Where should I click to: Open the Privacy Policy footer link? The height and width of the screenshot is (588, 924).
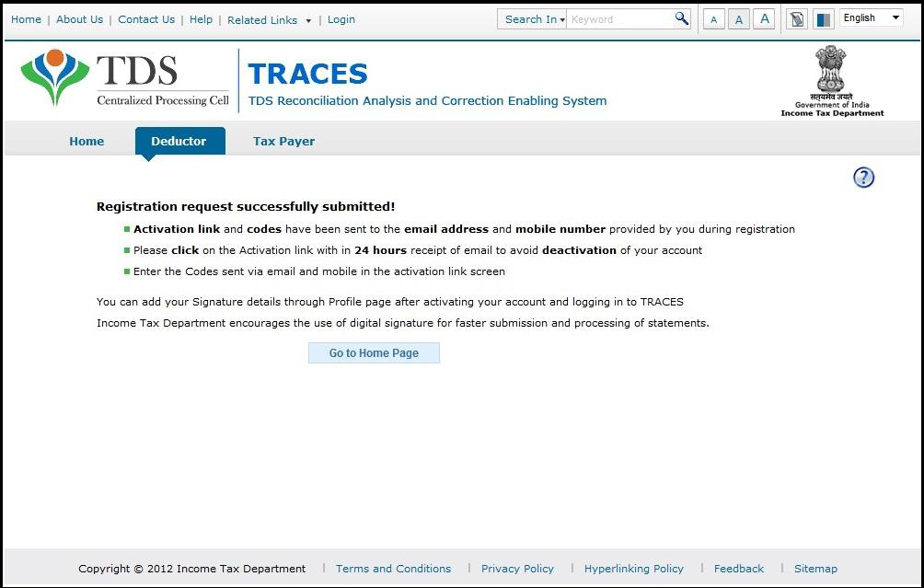click(x=517, y=569)
